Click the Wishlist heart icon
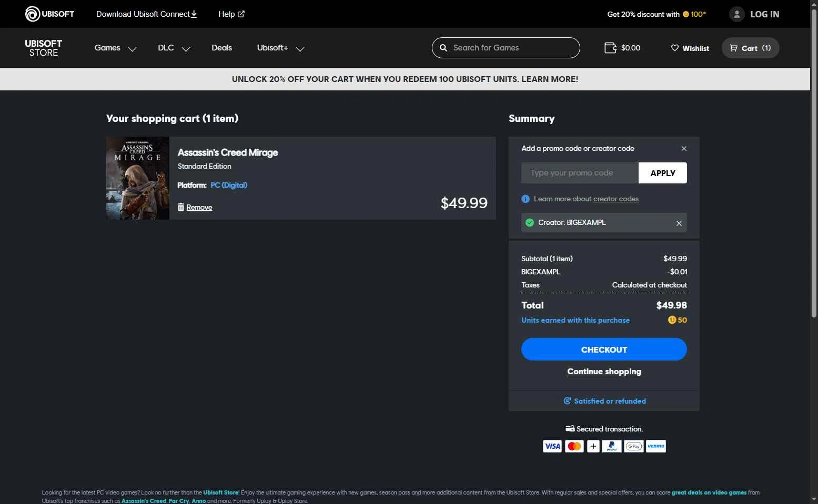The width and height of the screenshot is (818, 504). tap(675, 48)
